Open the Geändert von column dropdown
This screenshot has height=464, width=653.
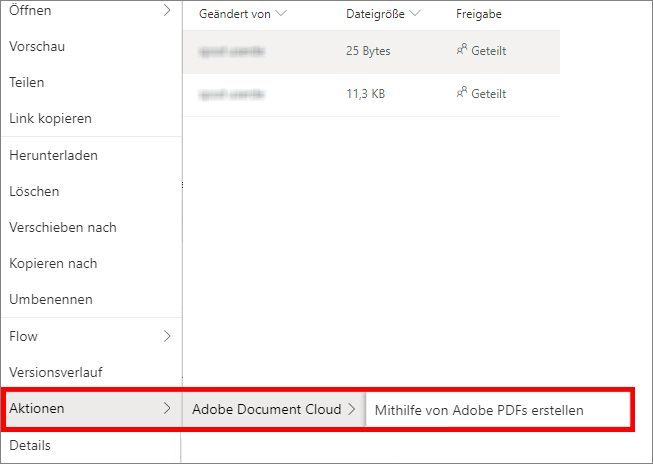pyautogui.click(x=280, y=14)
